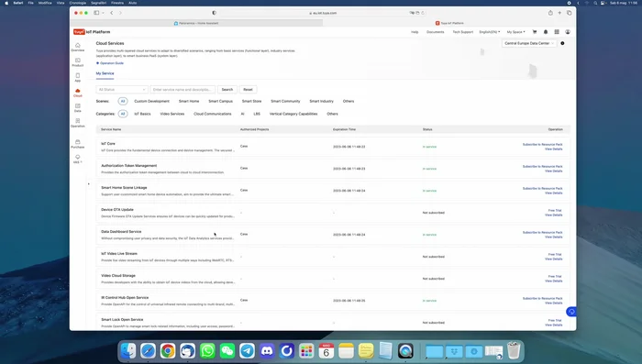Expand Safari sidebar options chevron
Image resolution: width=642 pixels, height=364 pixels.
click(103, 13)
